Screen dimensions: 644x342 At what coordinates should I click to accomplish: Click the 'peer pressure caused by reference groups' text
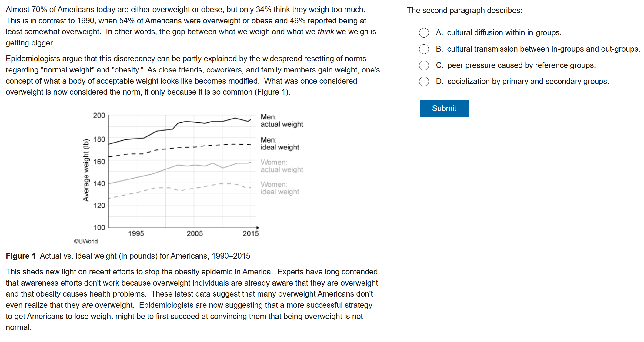pyautogui.click(x=521, y=65)
